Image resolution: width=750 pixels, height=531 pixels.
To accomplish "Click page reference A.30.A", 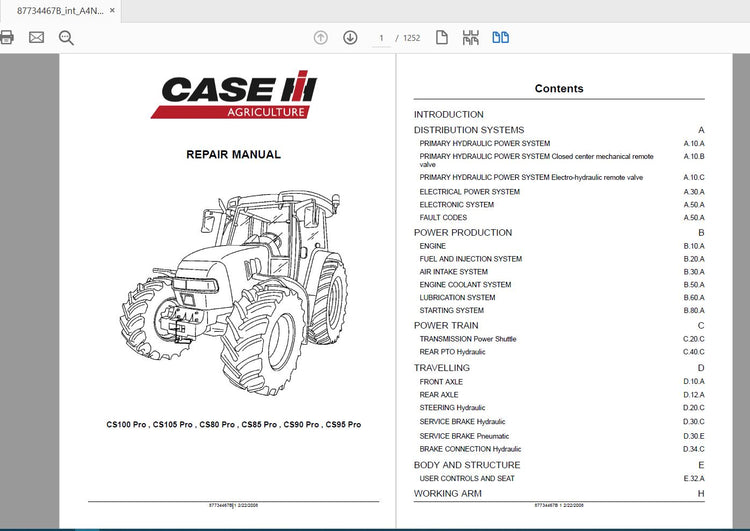I will pyautogui.click(x=694, y=191).
